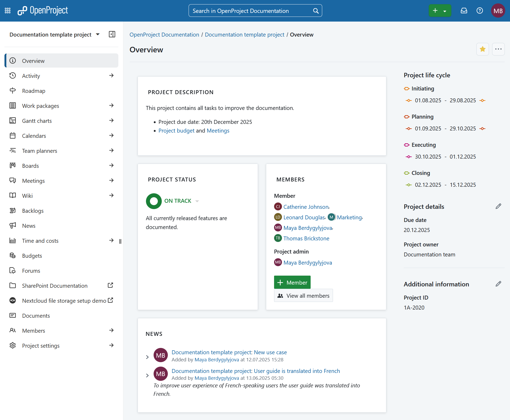Image resolution: width=510 pixels, height=420 pixels.
Task: Edit Project details with pencil icon
Action: tap(498, 206)
